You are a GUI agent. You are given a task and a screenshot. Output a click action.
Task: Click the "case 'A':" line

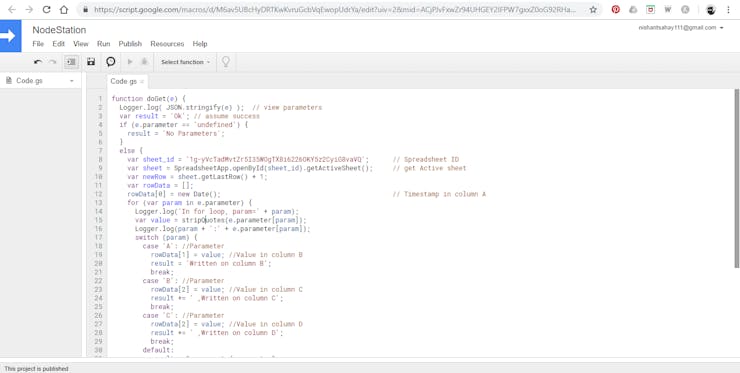(x=184, y=246)
